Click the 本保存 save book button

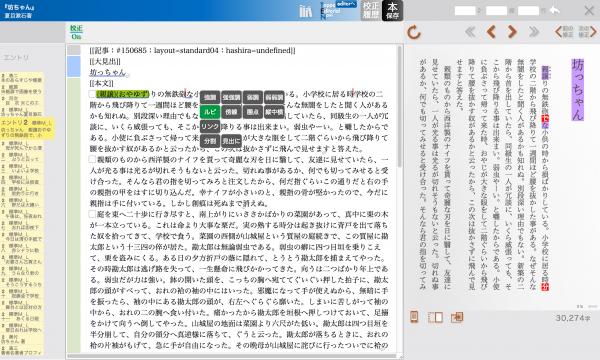point(392,11)
